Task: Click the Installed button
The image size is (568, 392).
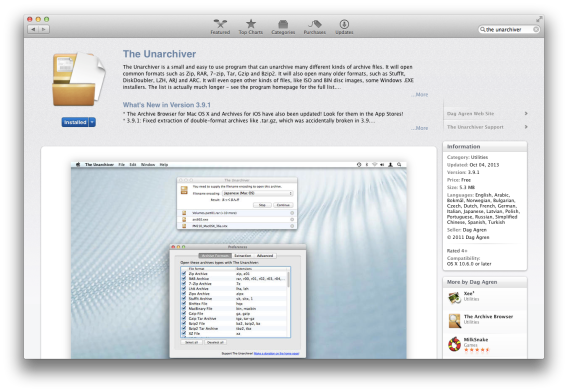Action: [x=75, y=122]
